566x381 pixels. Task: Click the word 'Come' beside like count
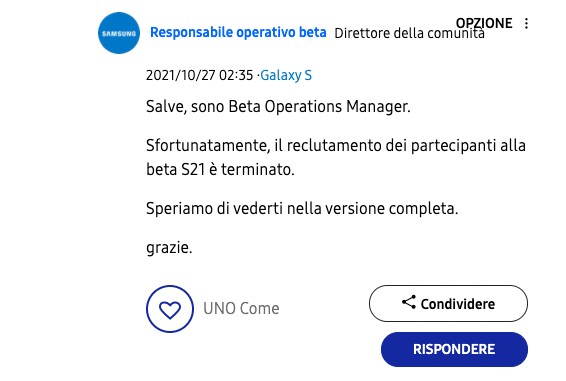[260, 308]
